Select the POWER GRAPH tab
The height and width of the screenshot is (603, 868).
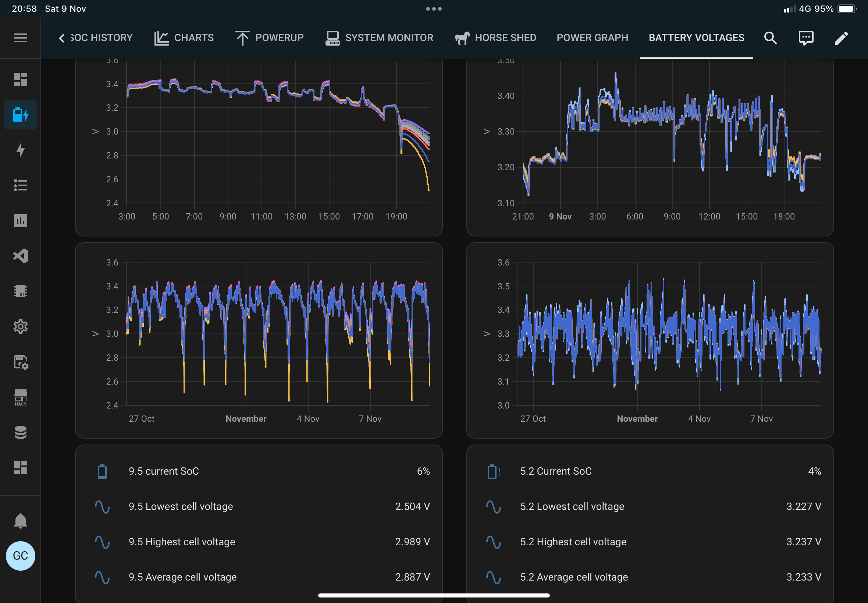pos(592,38)
